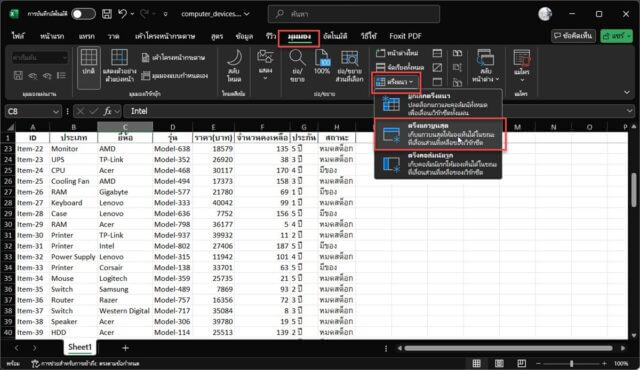640x370 pixels.
Task: Click the zoom slider in the status bar
Action: click(x=571, y=363)
